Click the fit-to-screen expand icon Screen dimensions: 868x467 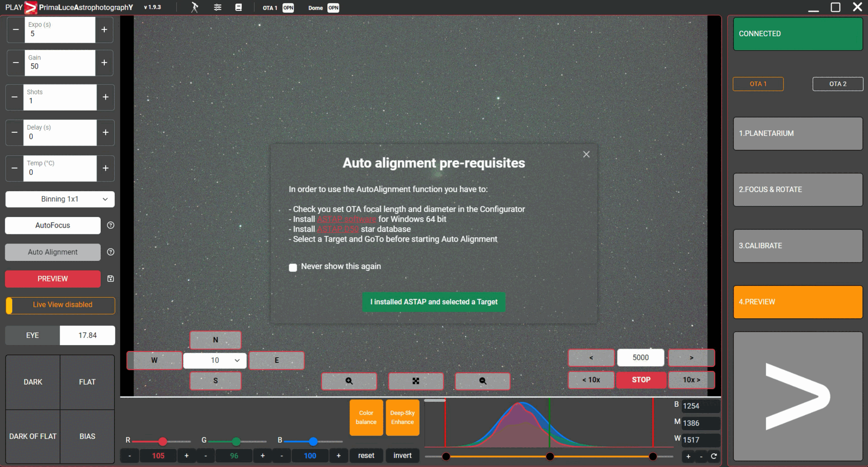416,381
